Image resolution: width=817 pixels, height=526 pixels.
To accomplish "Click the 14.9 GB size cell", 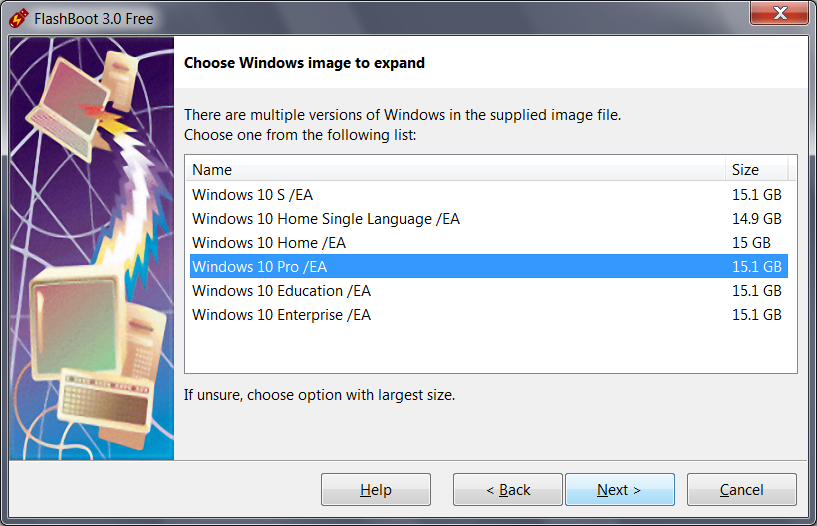I will tap(756, 219).
